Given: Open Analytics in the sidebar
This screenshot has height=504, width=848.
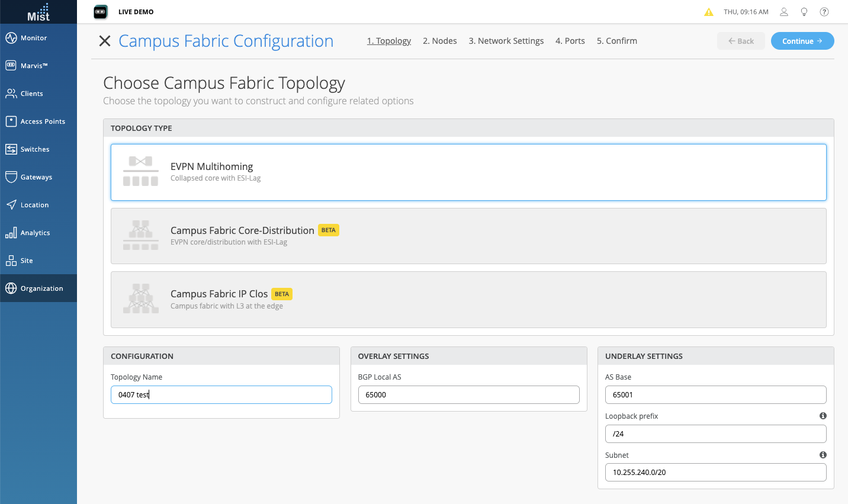Looking at the screenshot, I should (x=35, y=233).
